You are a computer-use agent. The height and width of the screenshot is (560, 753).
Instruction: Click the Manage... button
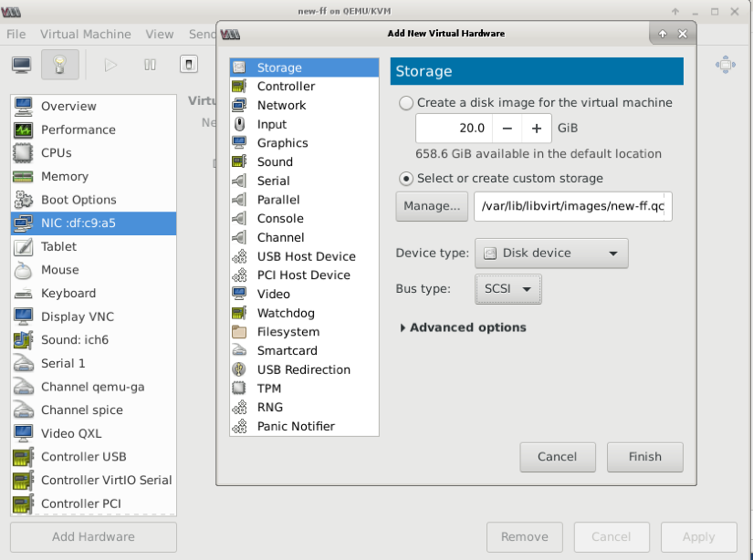click(432, 206)
